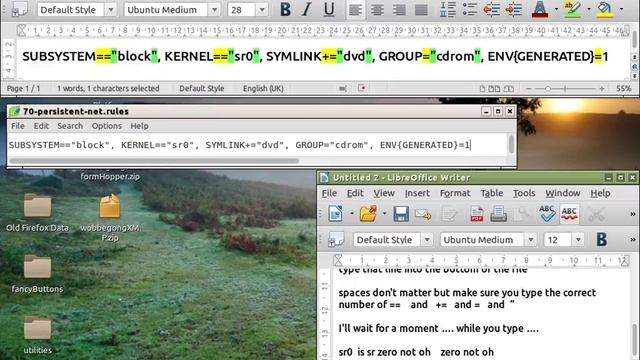This screenshot has width=640, height=360.
Task: Open Insert menu in Untitled 2 Writer
Action: (417, 193)
